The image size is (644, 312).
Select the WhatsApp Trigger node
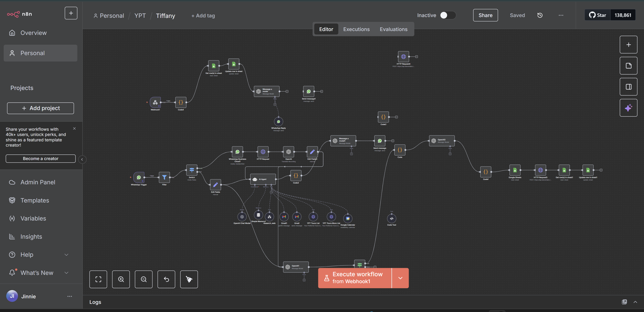click(x=139, y=177)
